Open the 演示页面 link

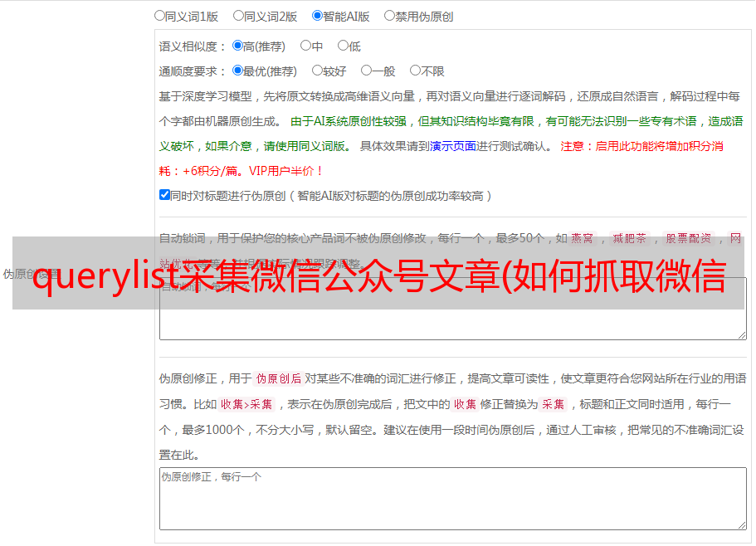coord(453,146)
